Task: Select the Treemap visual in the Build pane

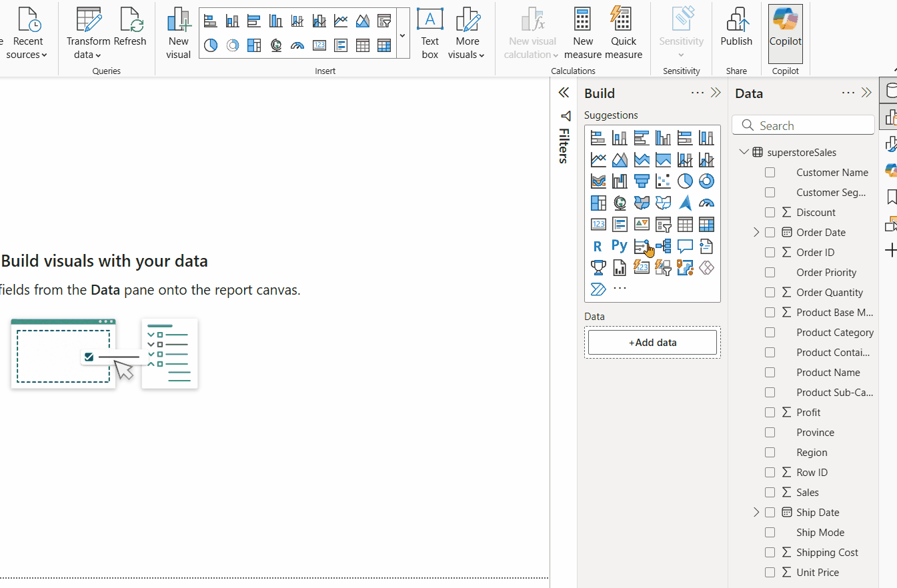Action: (x=598, y=203)
